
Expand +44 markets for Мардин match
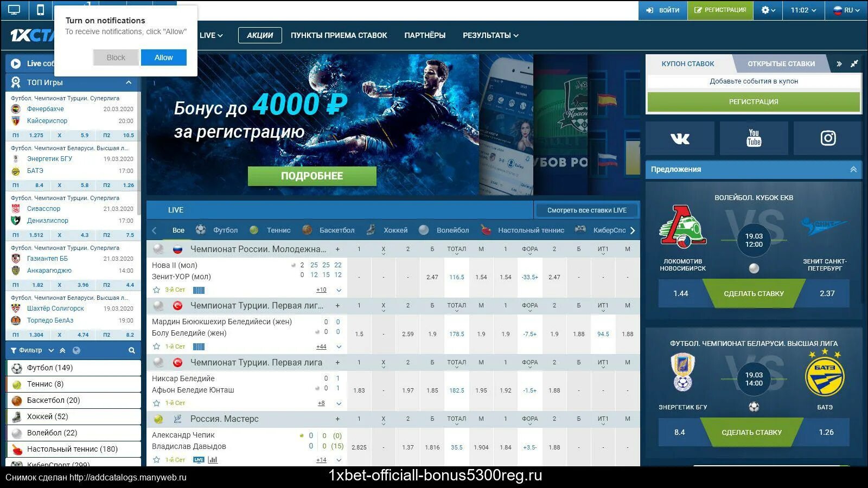tap(321, 346)
